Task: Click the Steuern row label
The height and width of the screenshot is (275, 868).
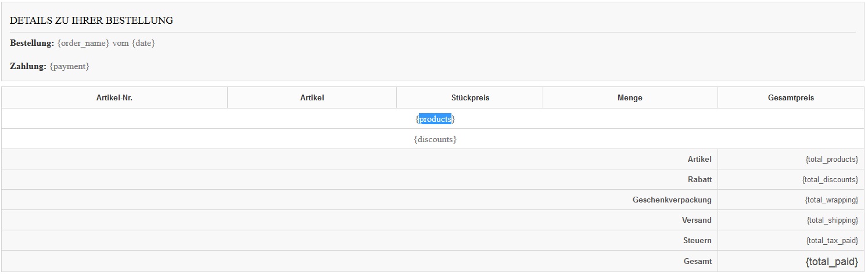Action: click(697, 240)
